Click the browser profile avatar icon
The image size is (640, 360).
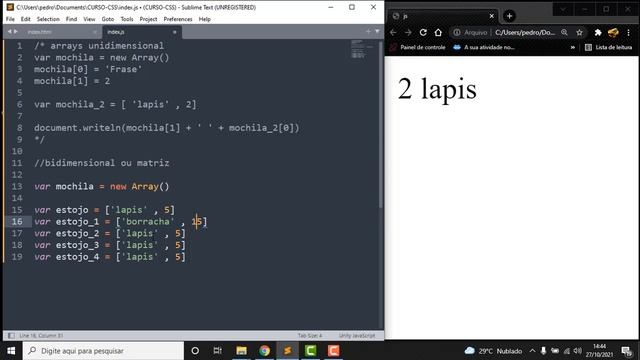coord(613,33)
